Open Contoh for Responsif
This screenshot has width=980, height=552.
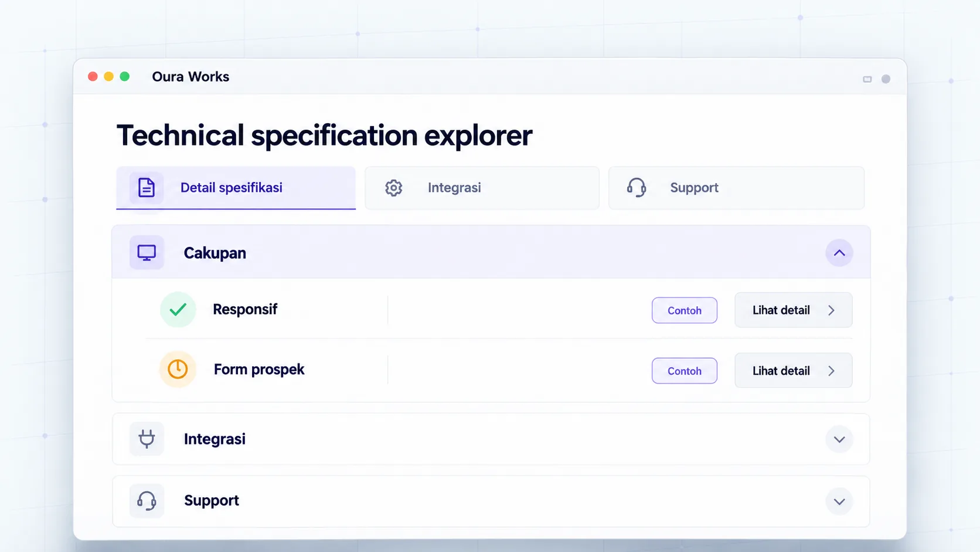685,310
